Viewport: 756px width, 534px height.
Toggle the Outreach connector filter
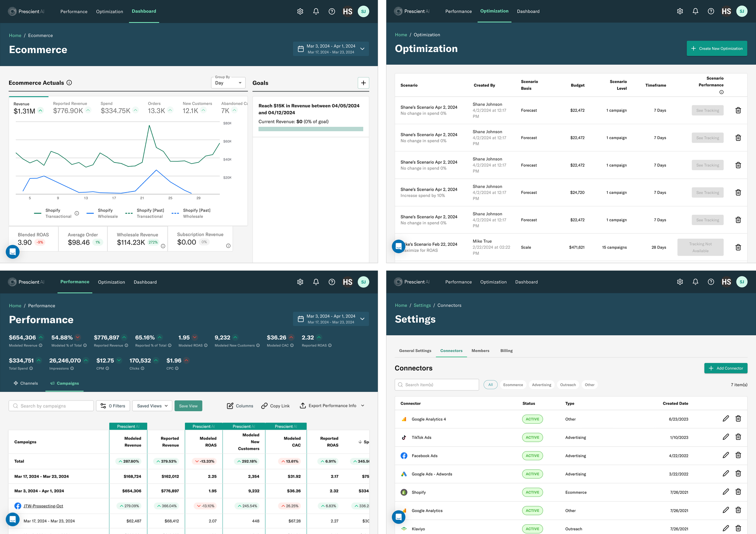pyautogui.click(x=568, y=385)
